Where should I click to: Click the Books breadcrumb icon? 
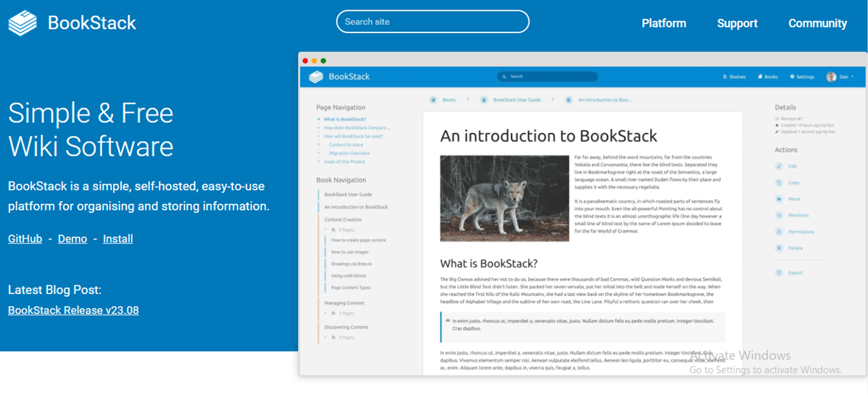[433, 100]
